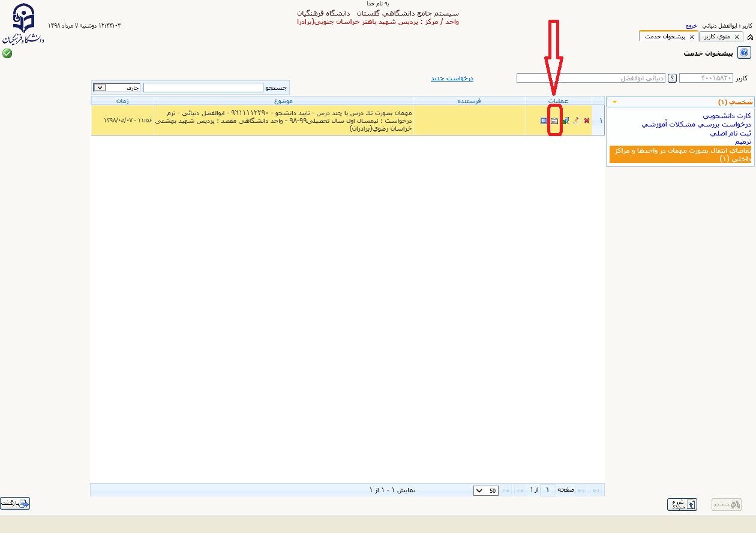756x533 pixels.
Task: Click the pencil edit request icon
Action: pos(576,121)
